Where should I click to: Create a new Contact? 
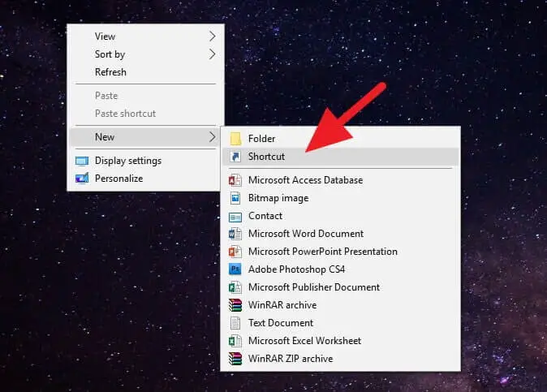click(x=341, y=216)
